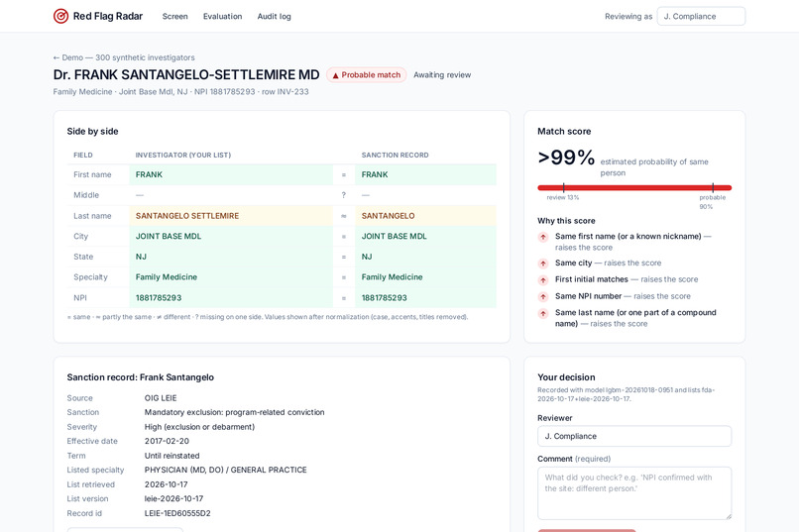Go back to Demo — 300 synthetic investigators
The width and height of the screenshot is (799, 532).
pyautogui.click(x=124, y=57)
